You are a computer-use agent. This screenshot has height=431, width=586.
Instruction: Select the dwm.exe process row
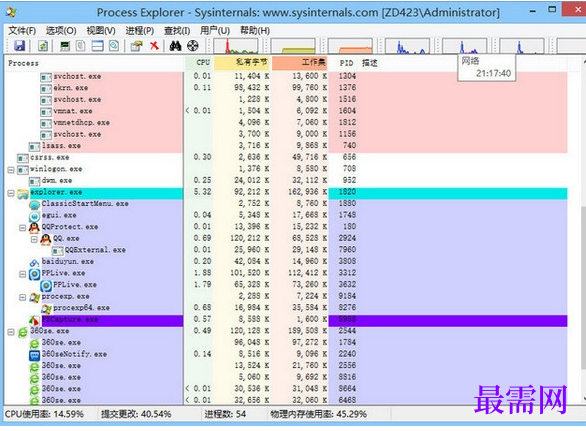(286, 181)
